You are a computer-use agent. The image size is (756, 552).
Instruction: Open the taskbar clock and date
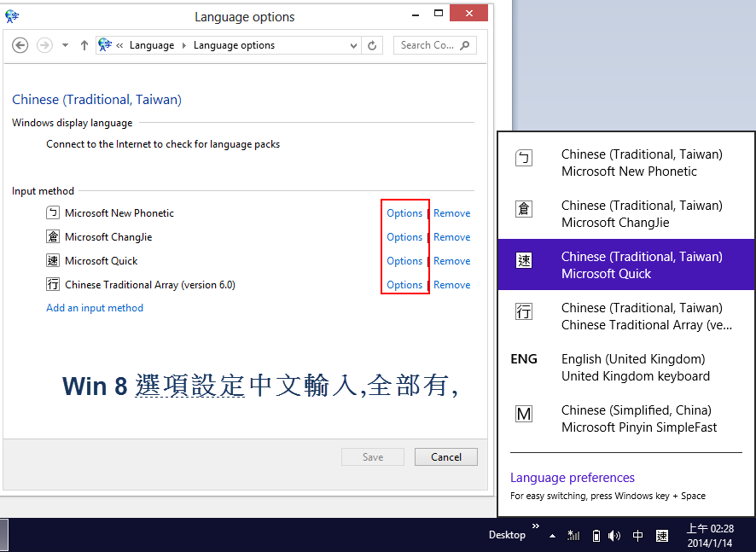click(x=710, y=536)
